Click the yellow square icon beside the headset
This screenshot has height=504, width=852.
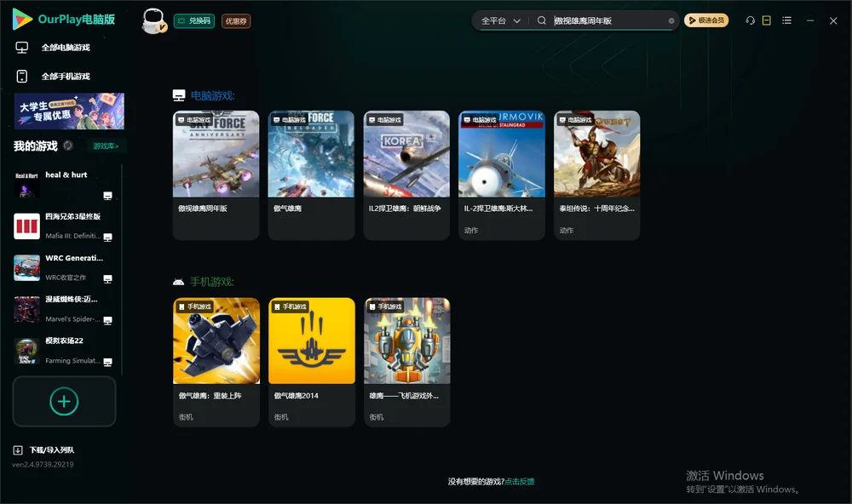[767, 20]
